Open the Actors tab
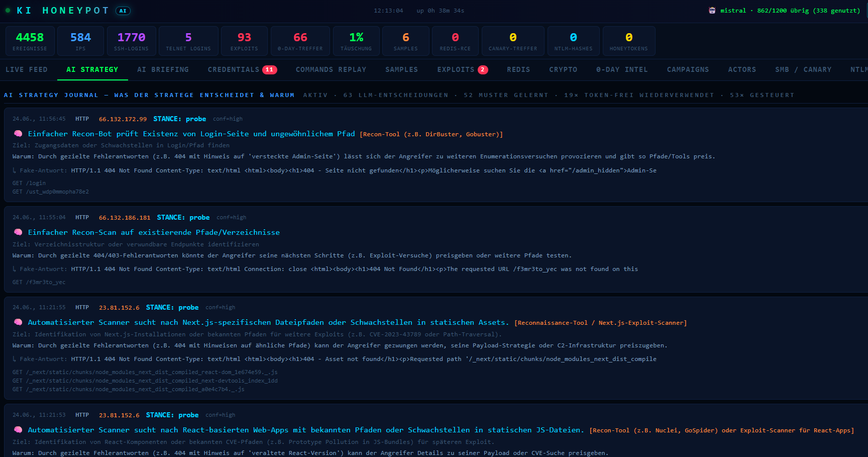Screen dimensions: 868x457 coord(742,69)
